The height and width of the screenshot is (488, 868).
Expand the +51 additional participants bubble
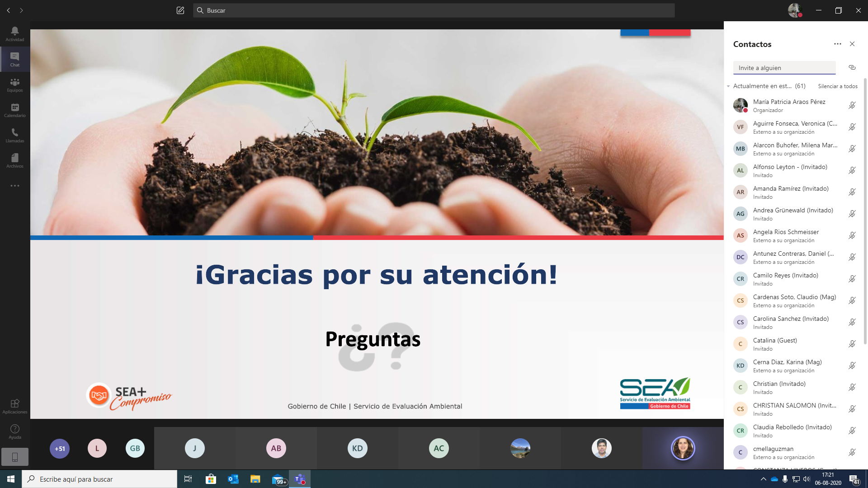pyautogui.click(x=60, y=449)
